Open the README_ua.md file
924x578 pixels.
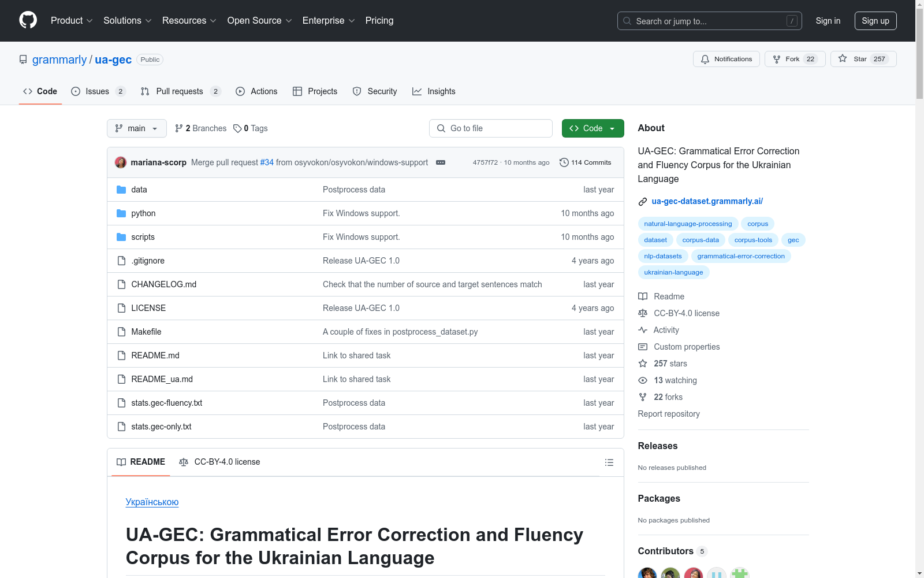162,379
